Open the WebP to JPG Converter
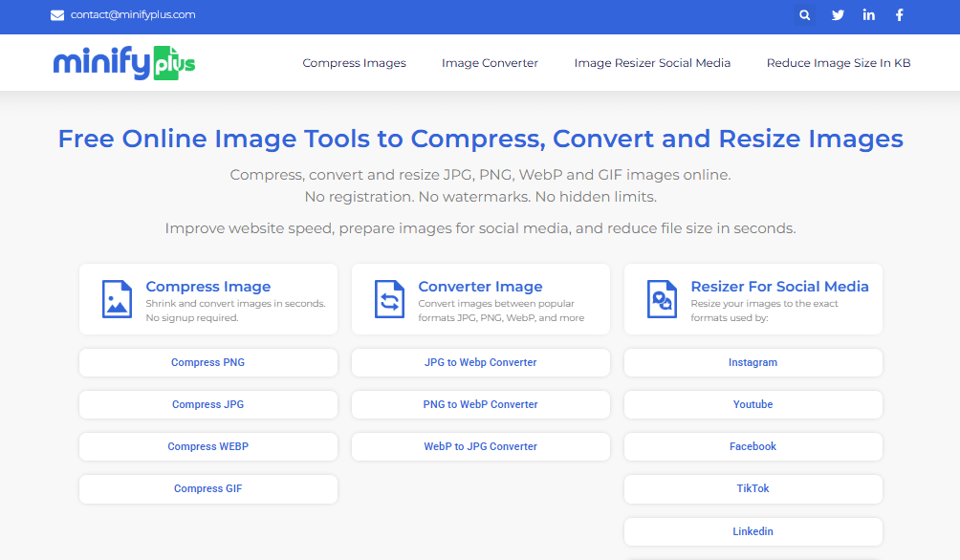Image resolution: width=960 pixels, height=560 pixels. [x=480, y=446]
